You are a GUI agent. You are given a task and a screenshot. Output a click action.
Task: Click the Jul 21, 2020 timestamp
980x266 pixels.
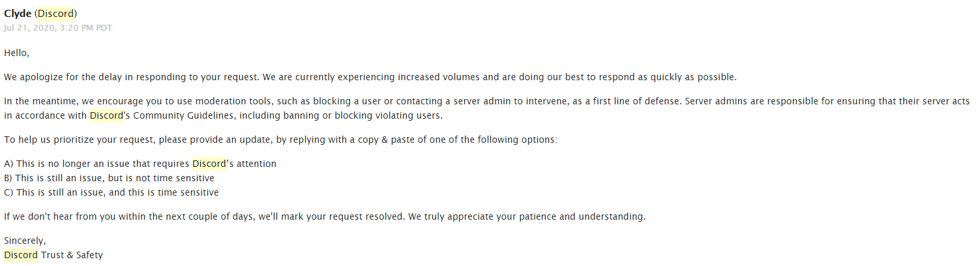coord(58,27)
